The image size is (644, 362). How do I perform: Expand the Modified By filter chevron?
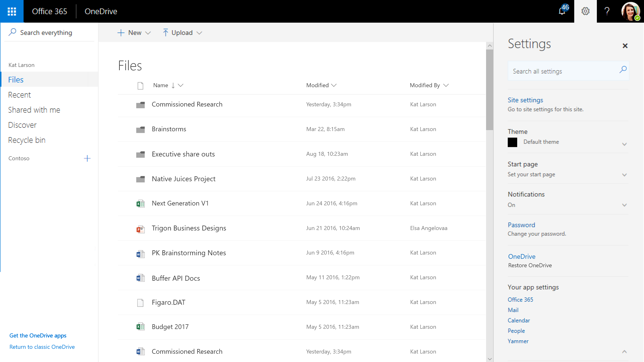click(446, 85)
